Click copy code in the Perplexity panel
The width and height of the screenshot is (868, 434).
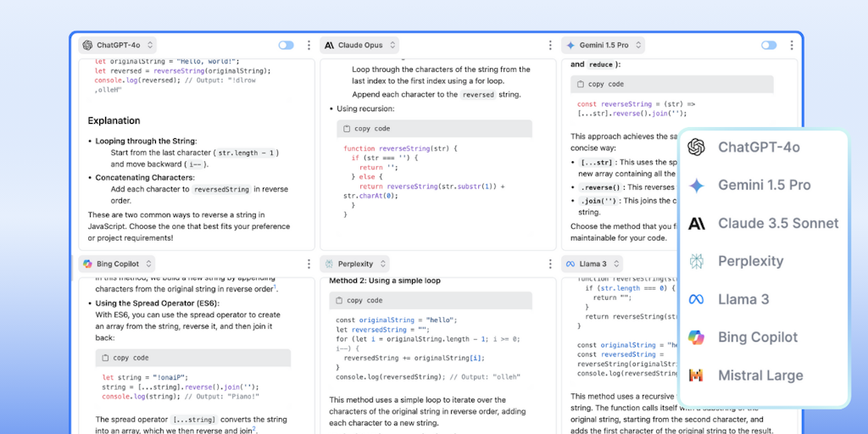click(x=364, y=300)
